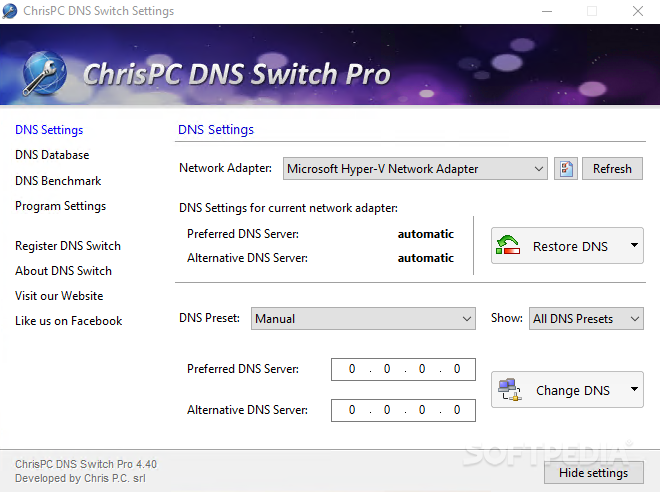Viewport: 660px width, 492px height.
Task: Click last octet of Alternative DNS Server field
Action: pos(457,410)
